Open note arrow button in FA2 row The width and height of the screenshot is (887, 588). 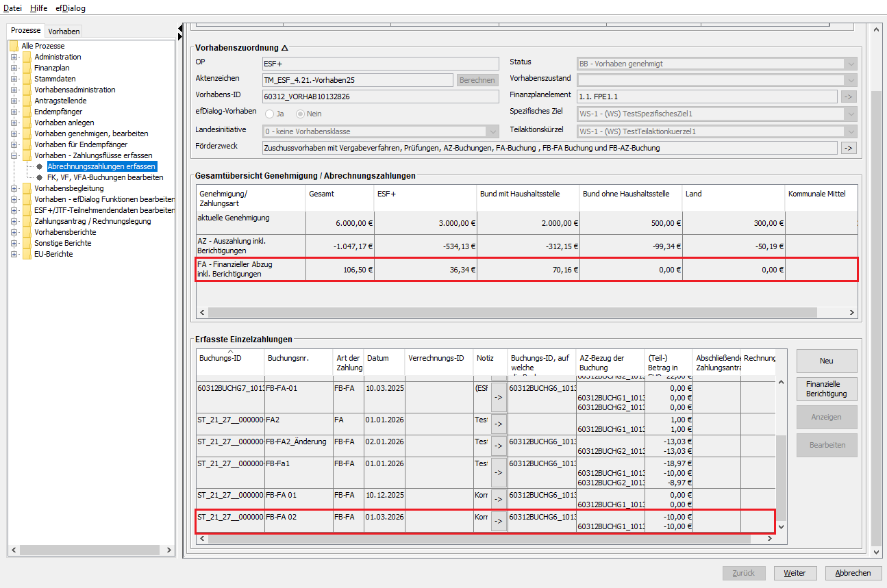pos(499,424)
